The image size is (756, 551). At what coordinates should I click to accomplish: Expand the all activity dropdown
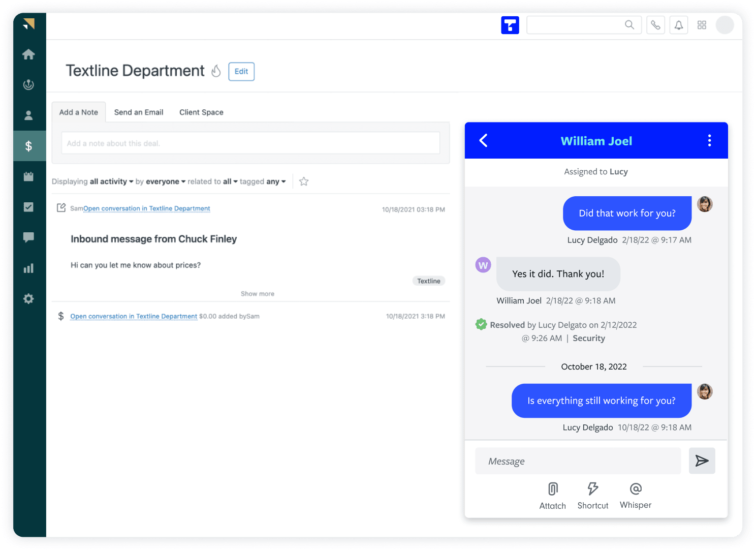coord(111,181)
